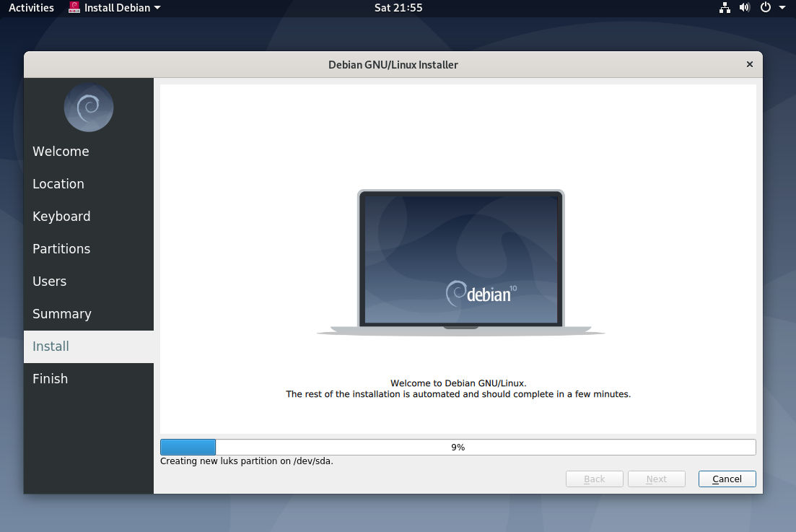The height and width of the screenshot is (532, 796).
Task: Select the Finish step in sidebar
Action: 89,379
